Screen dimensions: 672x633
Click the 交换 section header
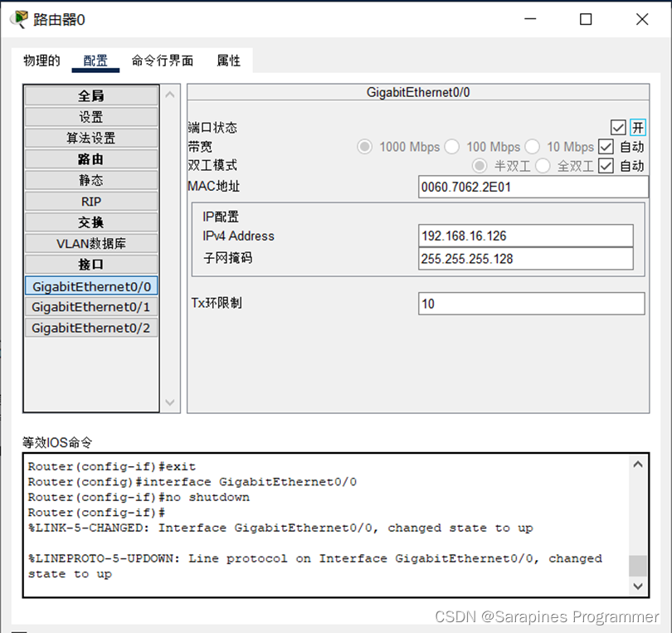pos(91,222)
